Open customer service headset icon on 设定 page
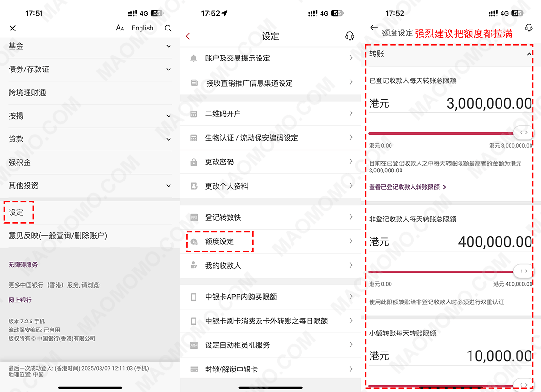 350,36
